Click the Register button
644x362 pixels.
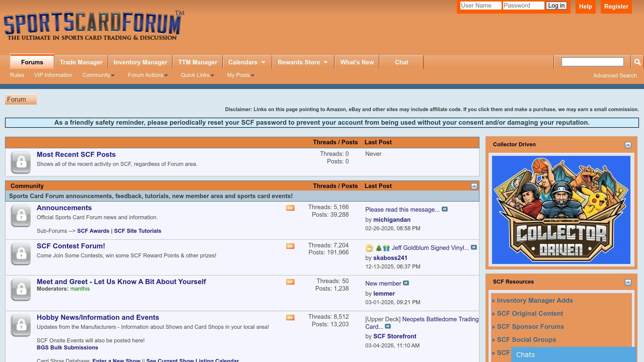[616, 7]
